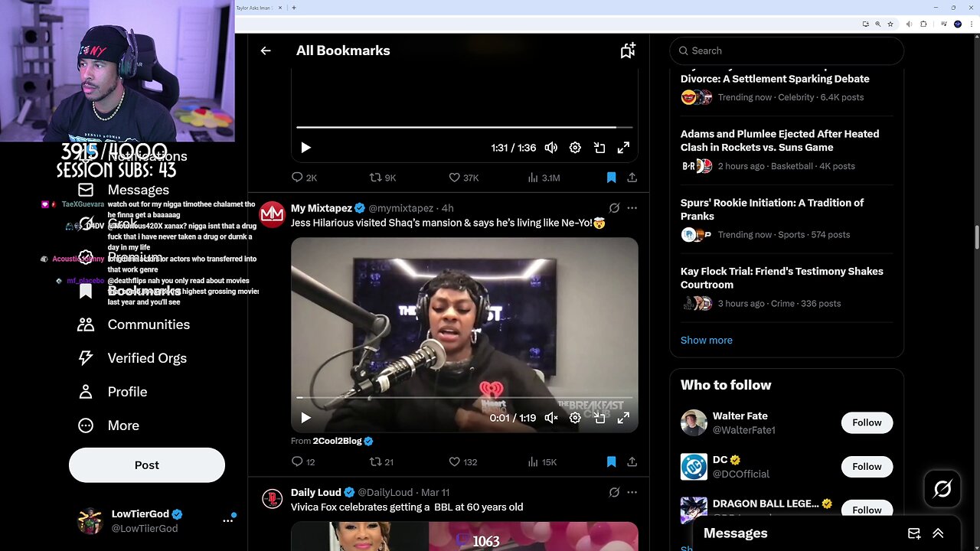Fullscreen the top video

point(624,148)
